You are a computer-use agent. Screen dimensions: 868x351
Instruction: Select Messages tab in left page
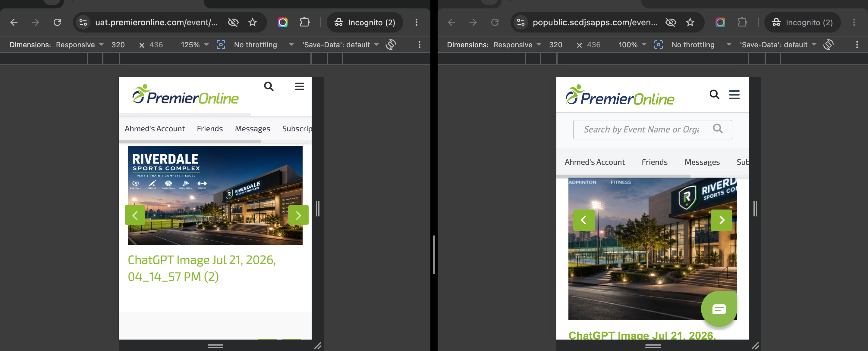[253, 129]
